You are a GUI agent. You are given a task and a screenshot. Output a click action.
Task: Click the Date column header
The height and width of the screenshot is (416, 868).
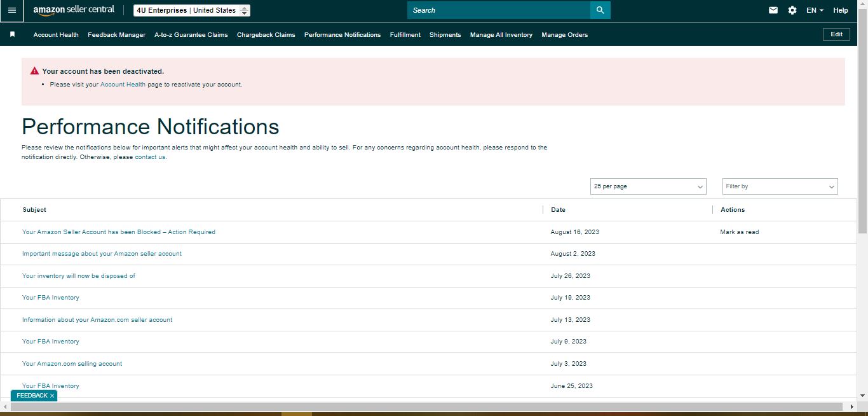point(558,209)
